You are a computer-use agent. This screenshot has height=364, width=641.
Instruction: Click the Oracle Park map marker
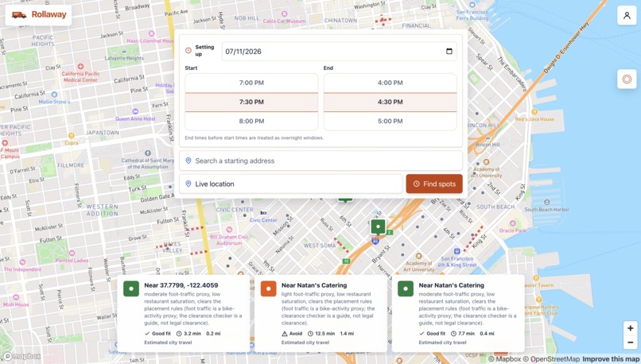(x=512, y=223)
